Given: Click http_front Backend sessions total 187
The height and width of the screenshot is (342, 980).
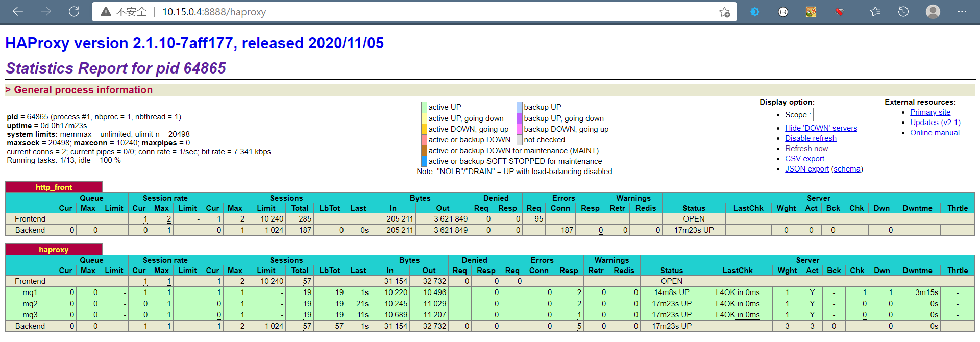Looking at the screenshot, I should [305, 230].
